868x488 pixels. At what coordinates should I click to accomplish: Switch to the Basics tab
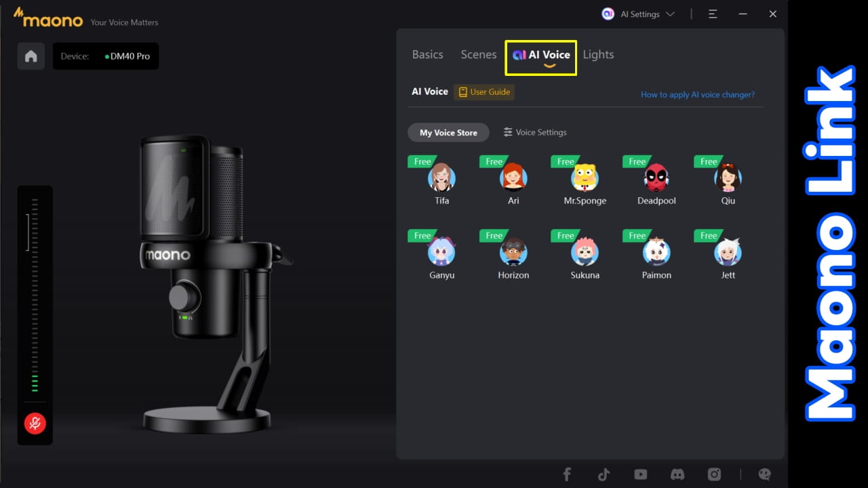click(427, 55)
